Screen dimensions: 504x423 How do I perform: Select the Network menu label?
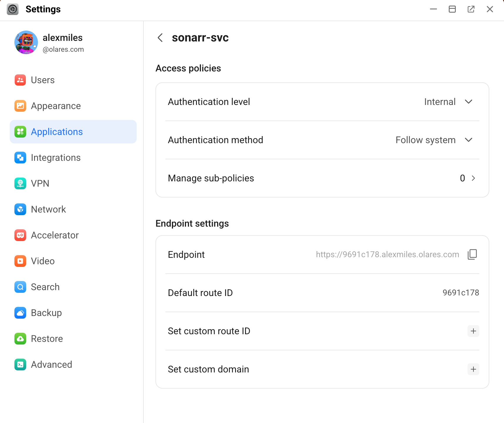[48, 209]
